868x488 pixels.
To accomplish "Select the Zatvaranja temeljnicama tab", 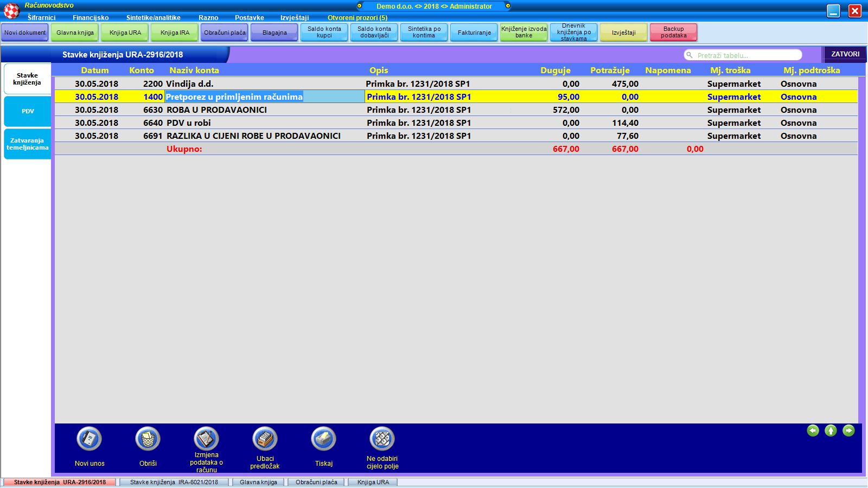I will pos(28,144).
